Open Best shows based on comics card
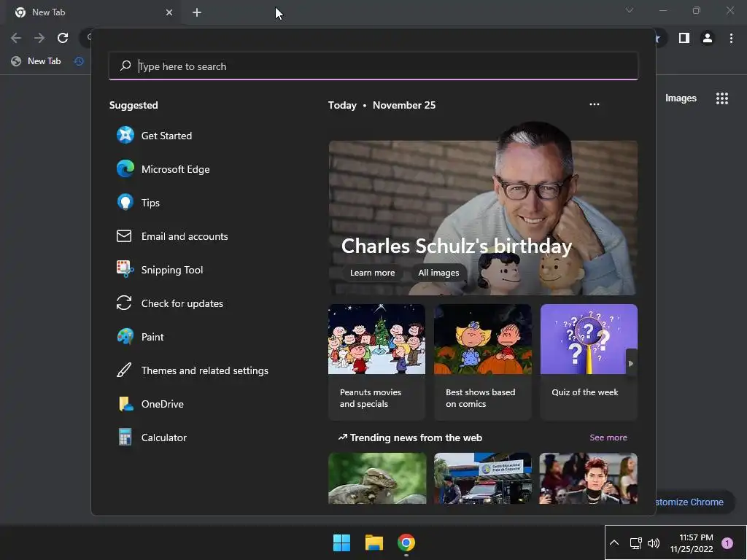747x560 pixels. (483, 362)
